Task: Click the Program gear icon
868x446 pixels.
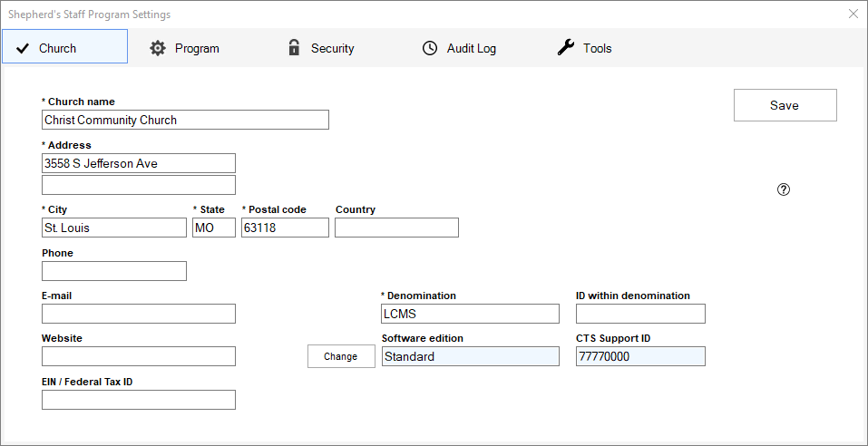Action: click(158, 48)
